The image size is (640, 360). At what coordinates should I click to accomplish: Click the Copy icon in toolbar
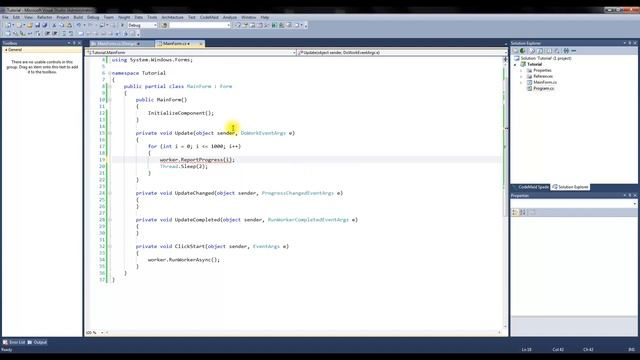pos(62,25)
